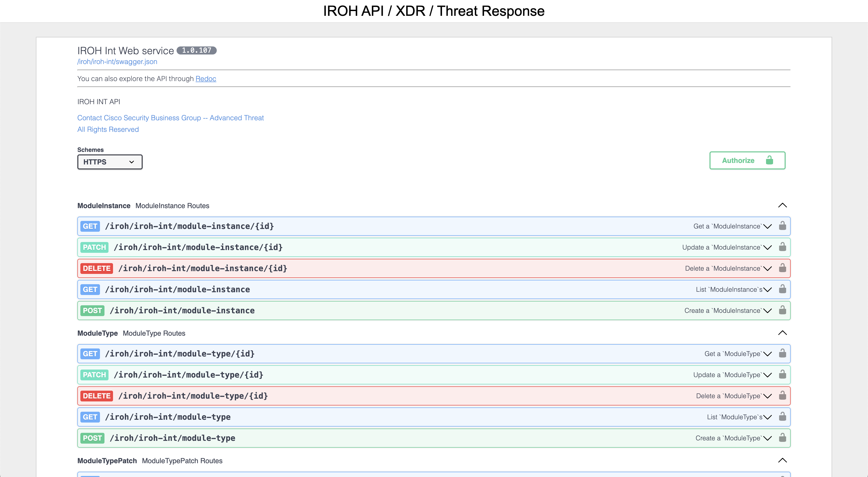This screenshot has width=868, height=477.
Task: Click the Authorize button
Action: tap(738, 160)
